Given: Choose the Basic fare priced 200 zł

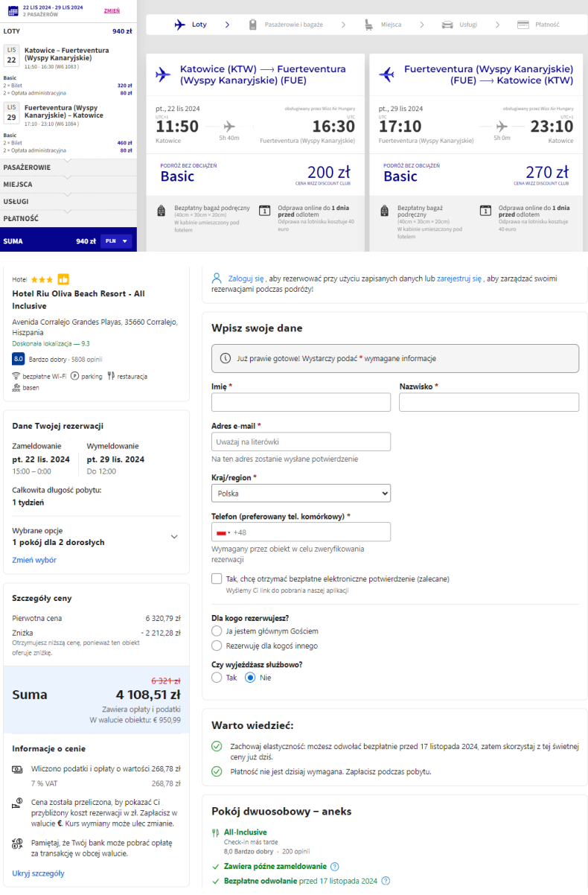Looking at the screenshot, I should (x=255, y=174).
